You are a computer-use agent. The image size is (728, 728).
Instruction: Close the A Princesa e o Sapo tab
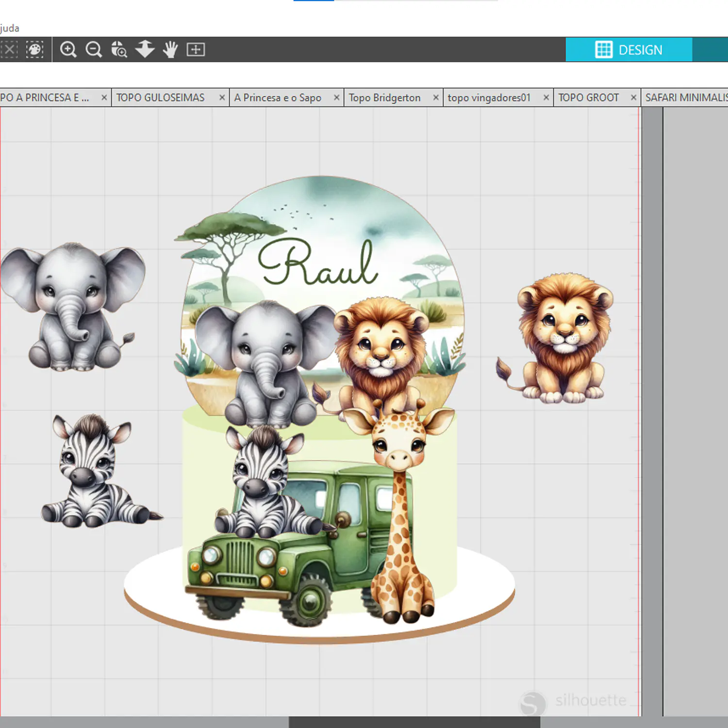coord(336,98)
